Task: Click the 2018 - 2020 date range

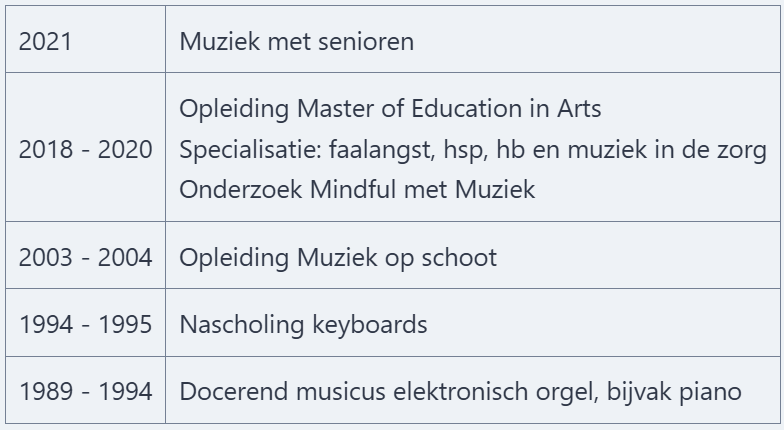Action: 85,149
